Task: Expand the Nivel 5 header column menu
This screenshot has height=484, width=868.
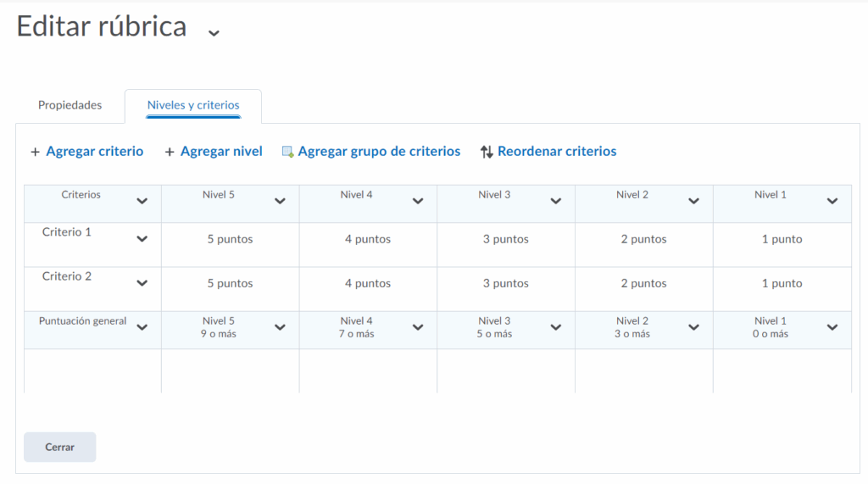Action: tap(281, 201)
